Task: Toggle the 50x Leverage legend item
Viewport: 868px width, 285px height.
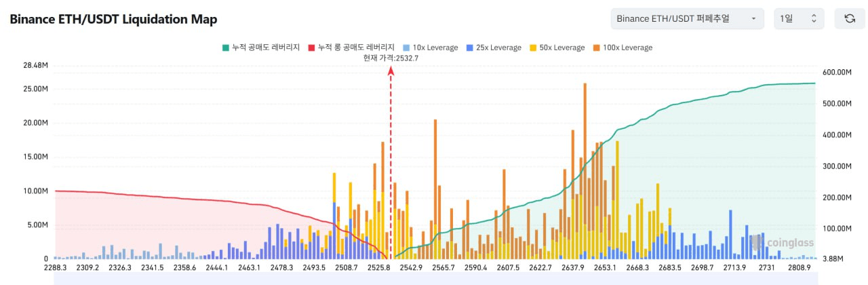Action: [x=556, y=47]
